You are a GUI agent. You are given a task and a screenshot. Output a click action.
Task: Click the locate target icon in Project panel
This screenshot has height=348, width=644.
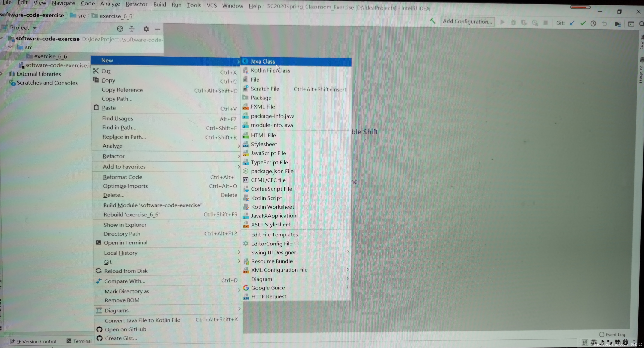tap(120, 29)
